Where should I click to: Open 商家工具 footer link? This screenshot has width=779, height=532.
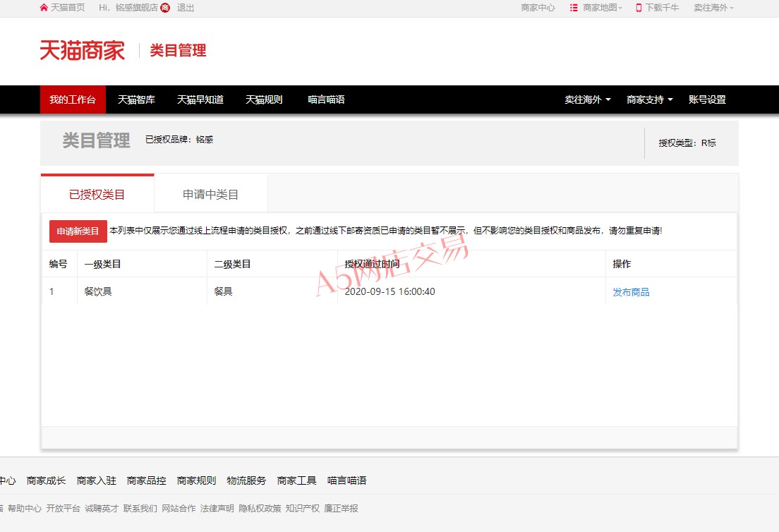click(x=296, y=480)
